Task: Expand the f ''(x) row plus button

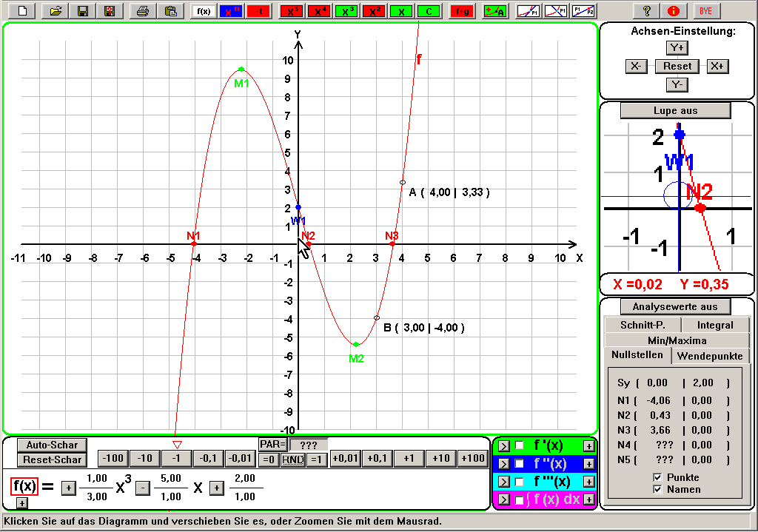Action: (x=588, y=464)
